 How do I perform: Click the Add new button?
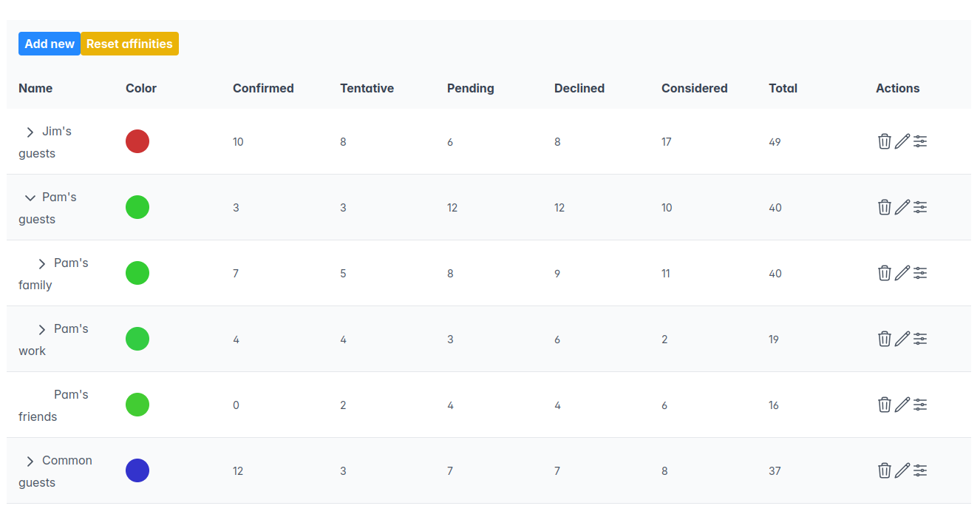49,44
